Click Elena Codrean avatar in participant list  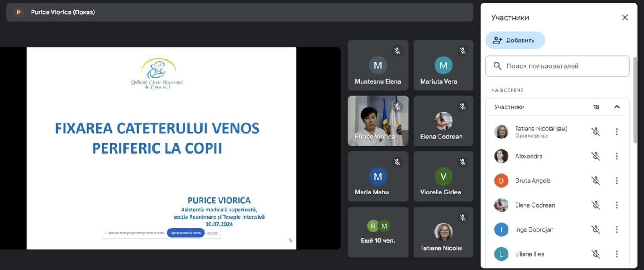501,205
